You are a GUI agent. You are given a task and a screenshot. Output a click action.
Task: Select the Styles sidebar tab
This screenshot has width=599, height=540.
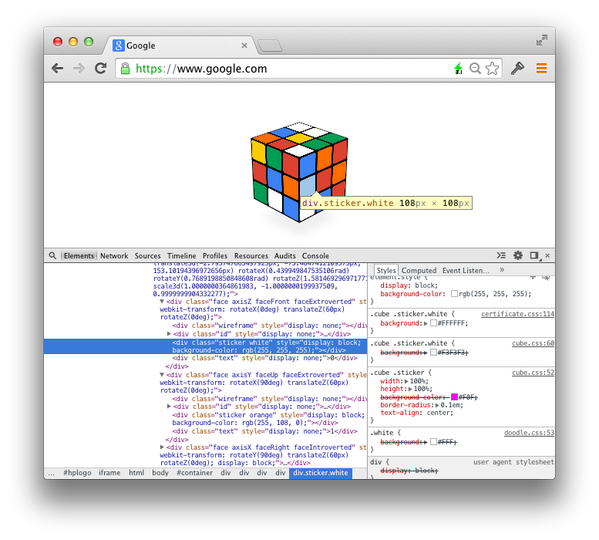[386, 270]
